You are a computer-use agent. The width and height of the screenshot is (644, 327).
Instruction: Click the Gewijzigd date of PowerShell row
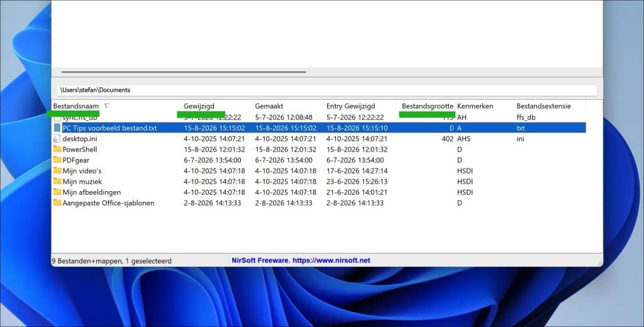coord(214,150)
